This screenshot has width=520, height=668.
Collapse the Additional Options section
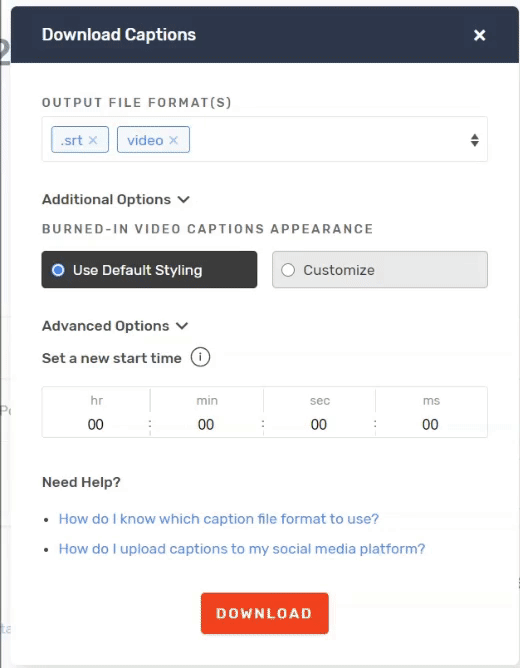(x=115, y=199)
